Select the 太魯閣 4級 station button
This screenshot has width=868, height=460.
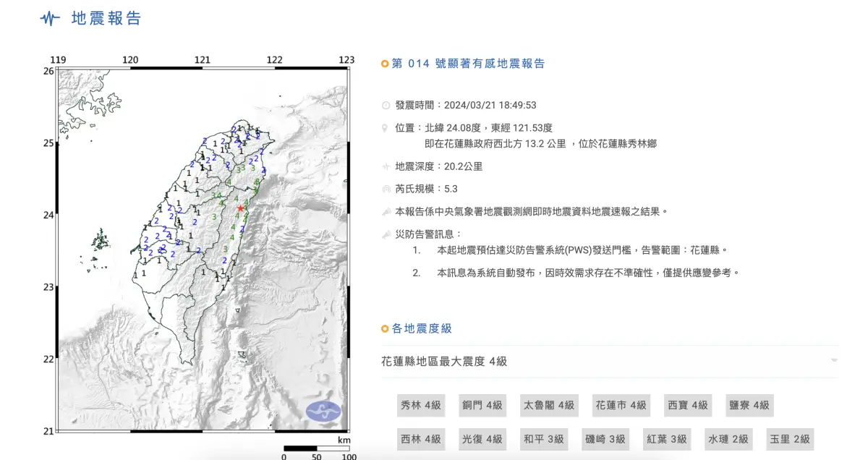(549, 405)
